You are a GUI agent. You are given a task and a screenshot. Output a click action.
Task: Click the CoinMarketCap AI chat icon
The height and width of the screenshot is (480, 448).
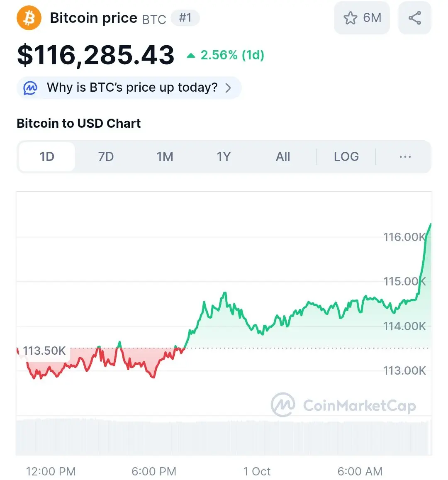click(x=30, y=88)
